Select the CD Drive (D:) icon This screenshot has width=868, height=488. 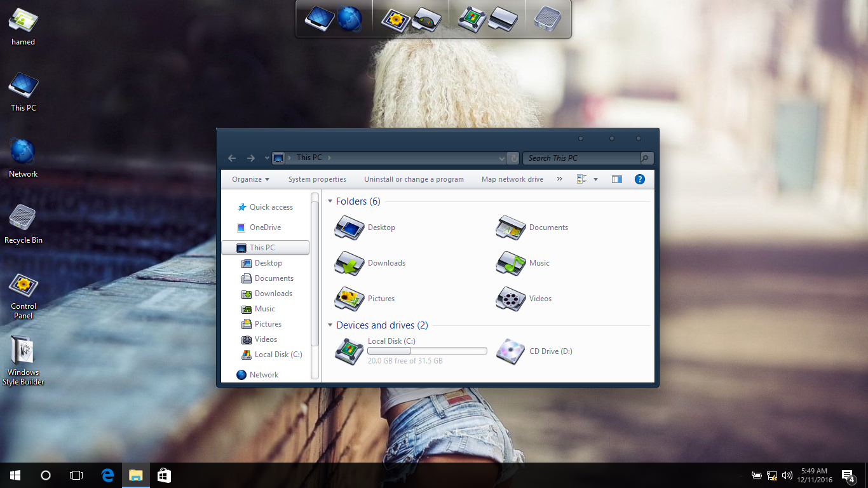pyautogui.click(x=510, y=351)
